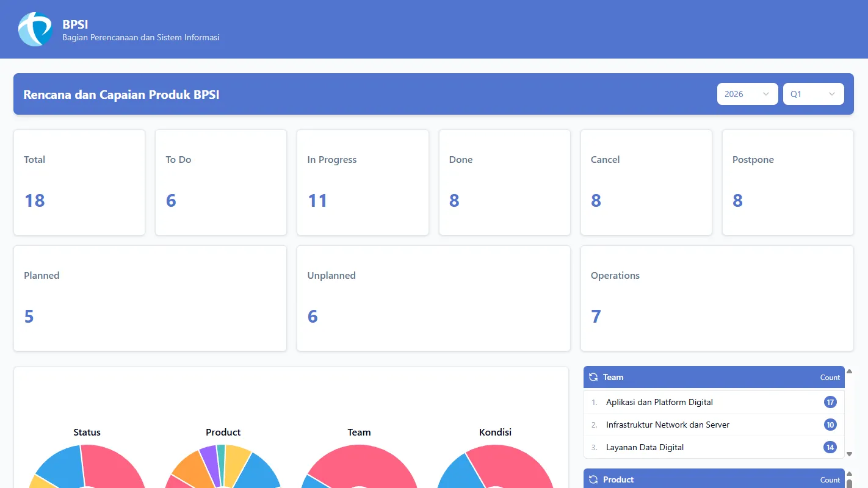Click the Count header of the Product panel

(830, 479)
